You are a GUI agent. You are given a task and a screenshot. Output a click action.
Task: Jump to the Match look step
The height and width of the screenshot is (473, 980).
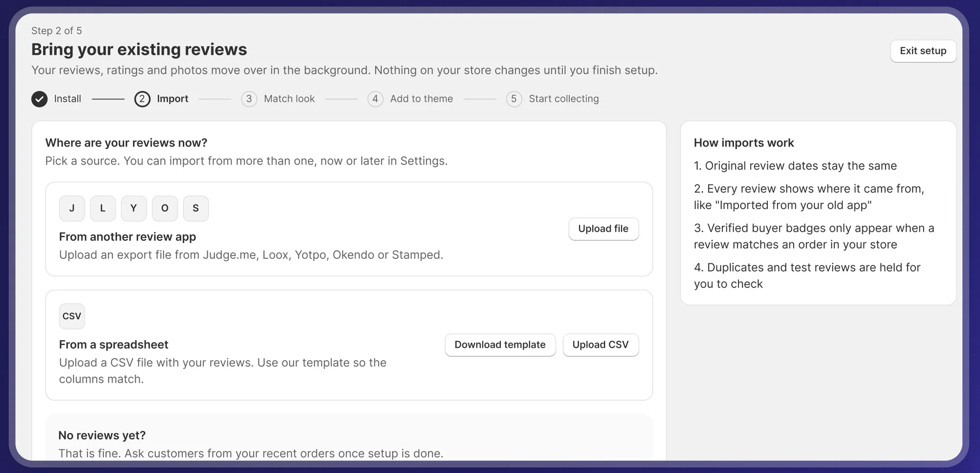click(289, 99)
